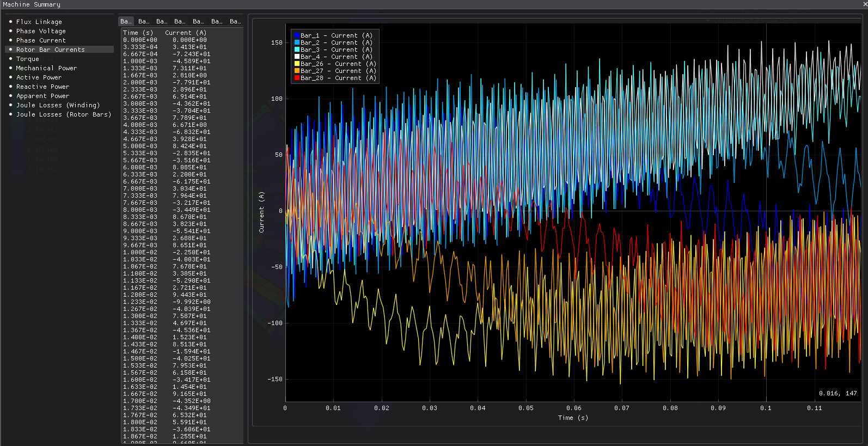
Task: Select the current value 2.810E+00
Action: pos(190,75)
